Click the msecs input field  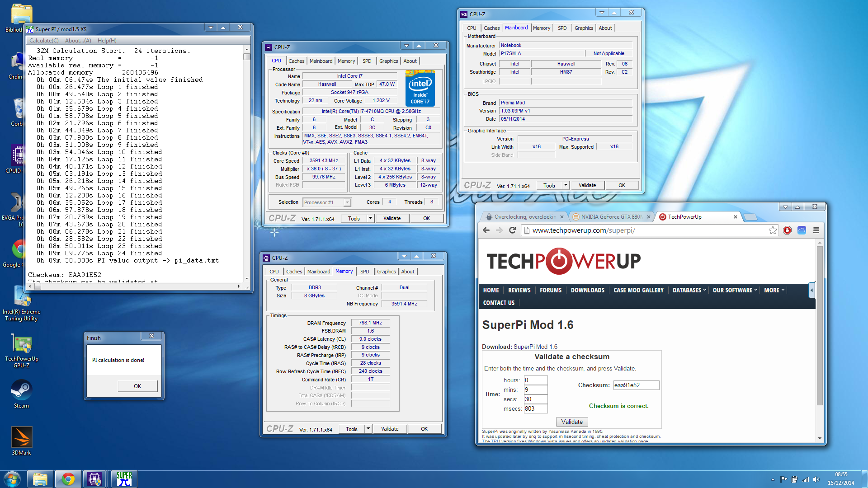(536, 408)
